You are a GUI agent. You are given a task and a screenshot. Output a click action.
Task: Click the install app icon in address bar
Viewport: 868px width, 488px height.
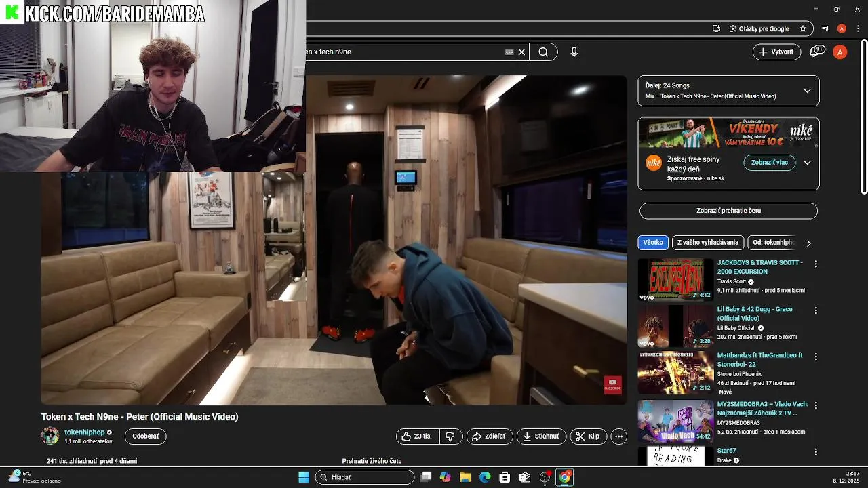716,28
